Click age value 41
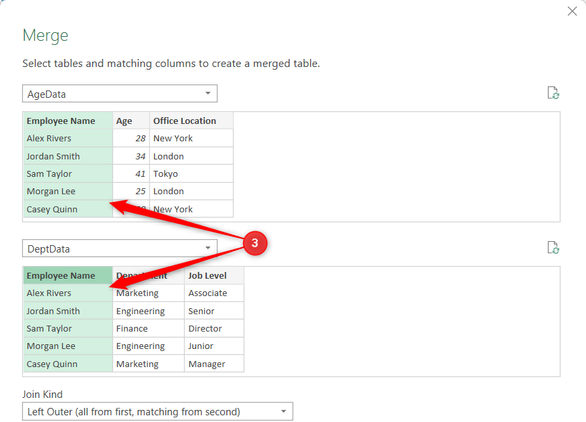This screenshot has width=586, height=422. pyautogui.click(x=131, y=174)
